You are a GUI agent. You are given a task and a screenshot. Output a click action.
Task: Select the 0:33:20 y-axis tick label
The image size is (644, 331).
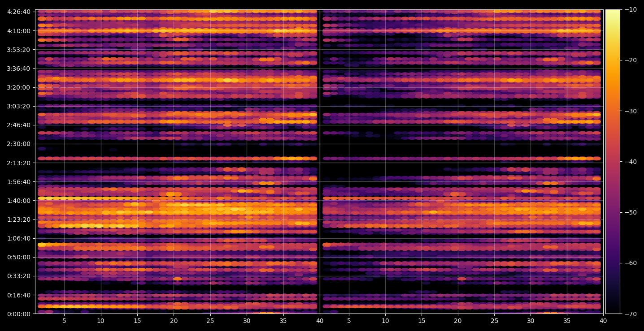18,276
